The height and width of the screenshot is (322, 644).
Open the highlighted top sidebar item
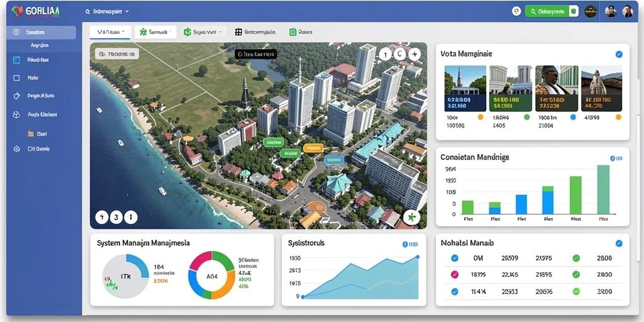[x=41, y=32]
